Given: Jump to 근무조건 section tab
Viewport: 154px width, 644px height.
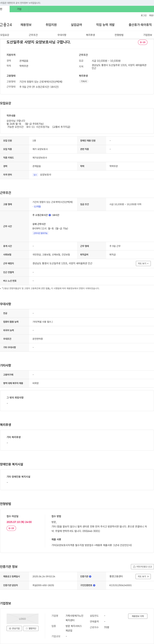Looking at the screenshot, I should (x=33, y=35).
